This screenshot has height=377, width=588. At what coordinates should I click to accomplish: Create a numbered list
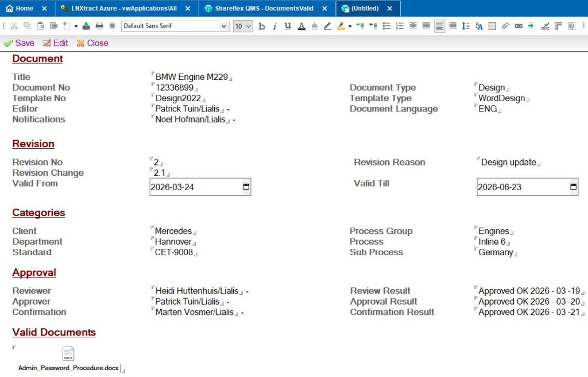pos(400,26)
